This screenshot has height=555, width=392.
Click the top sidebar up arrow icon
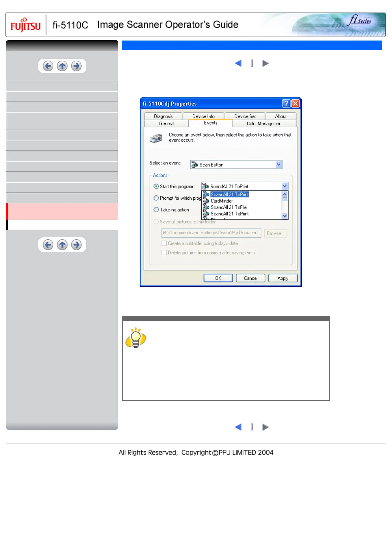(x=62, y=66)
